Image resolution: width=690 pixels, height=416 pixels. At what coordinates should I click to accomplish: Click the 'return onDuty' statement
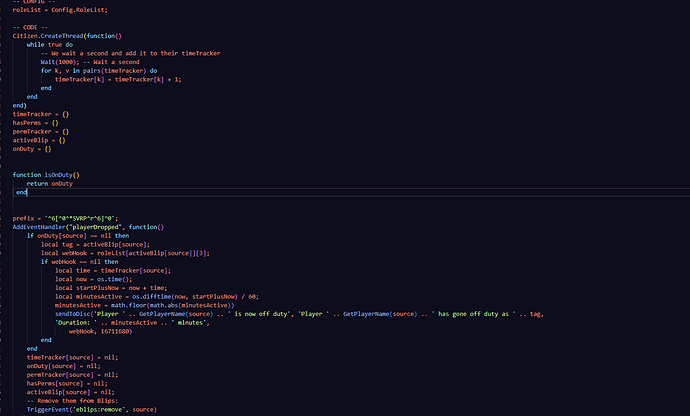50,184
